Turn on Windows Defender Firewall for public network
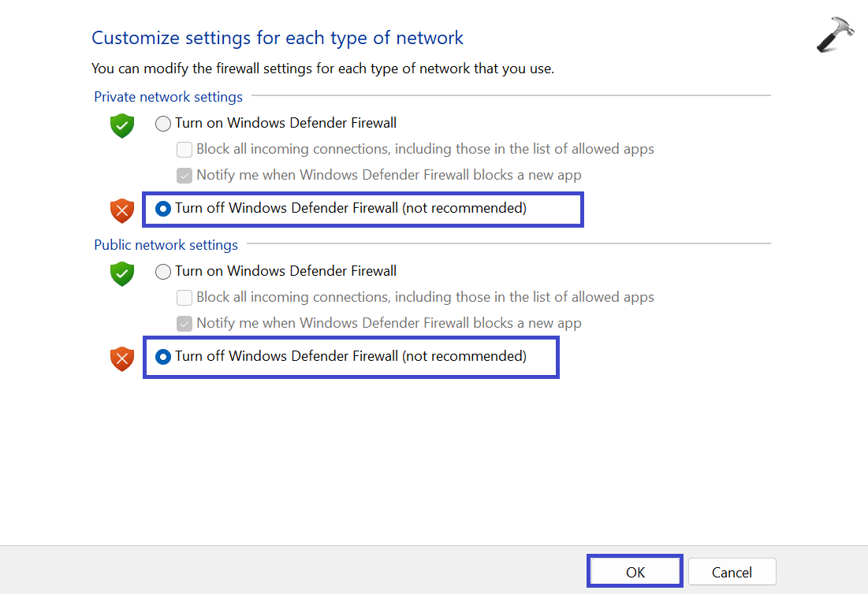Image resolution: width=868 pixels, height=594 pixels. (163, 272)
